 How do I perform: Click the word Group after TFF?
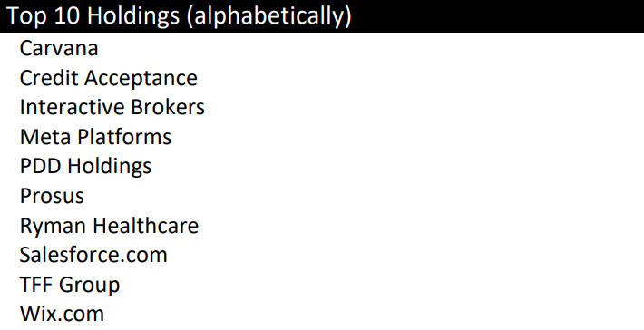[89, 286]
